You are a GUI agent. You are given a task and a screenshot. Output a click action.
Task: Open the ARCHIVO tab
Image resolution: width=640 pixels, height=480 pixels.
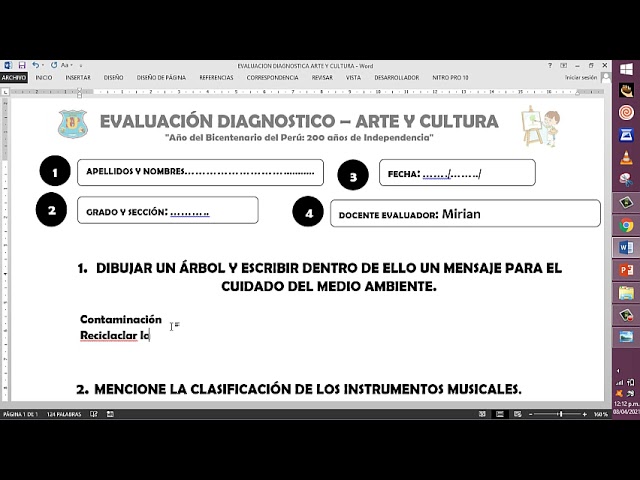tap(13, 78)
